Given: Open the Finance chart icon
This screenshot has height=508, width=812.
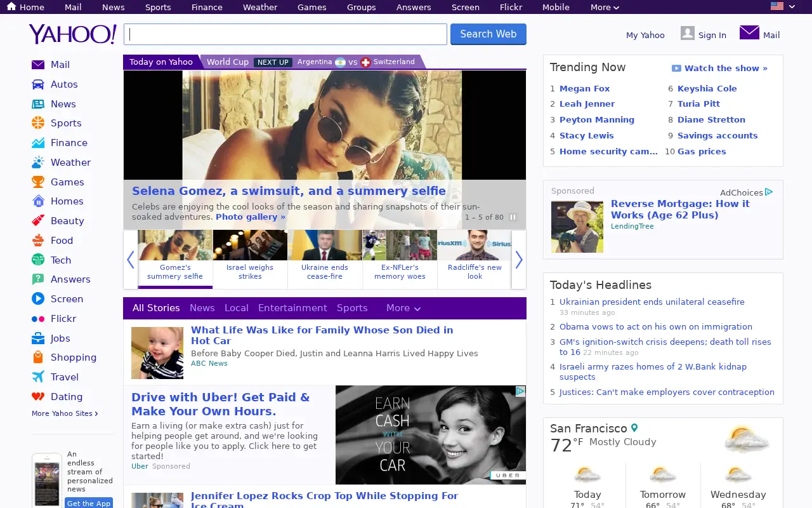Looking at the screenshot, I should (x=38, y=143).
